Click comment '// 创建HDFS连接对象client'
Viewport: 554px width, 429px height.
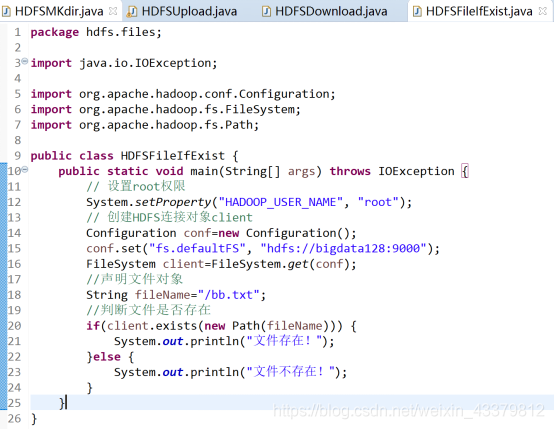click(170, 217)
